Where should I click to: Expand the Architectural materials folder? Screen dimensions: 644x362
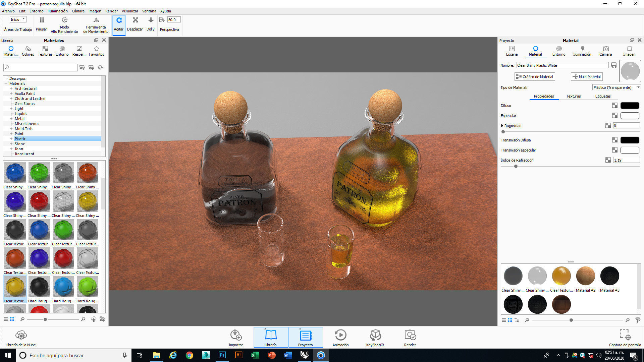click(x=11, y=88)
